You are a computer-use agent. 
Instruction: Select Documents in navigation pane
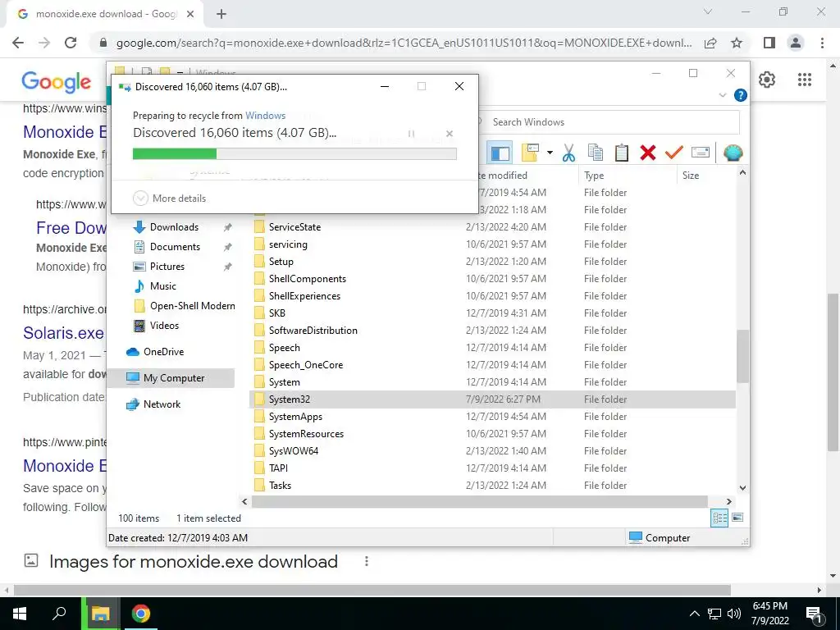click(x=175, y=247)
